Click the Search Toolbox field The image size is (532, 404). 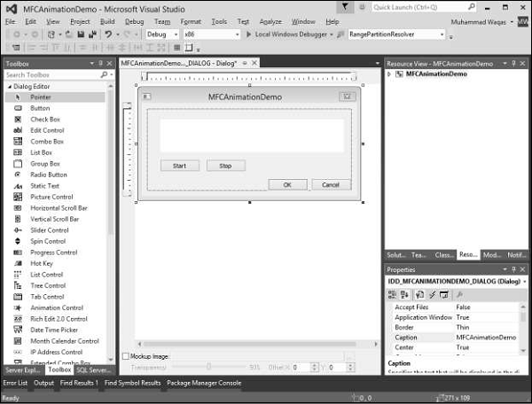52,75
